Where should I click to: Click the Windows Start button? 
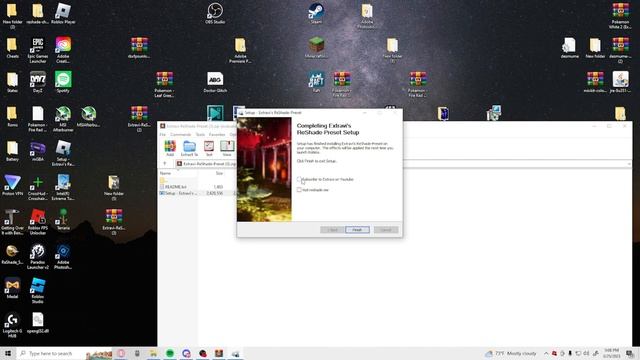point(8,353)
